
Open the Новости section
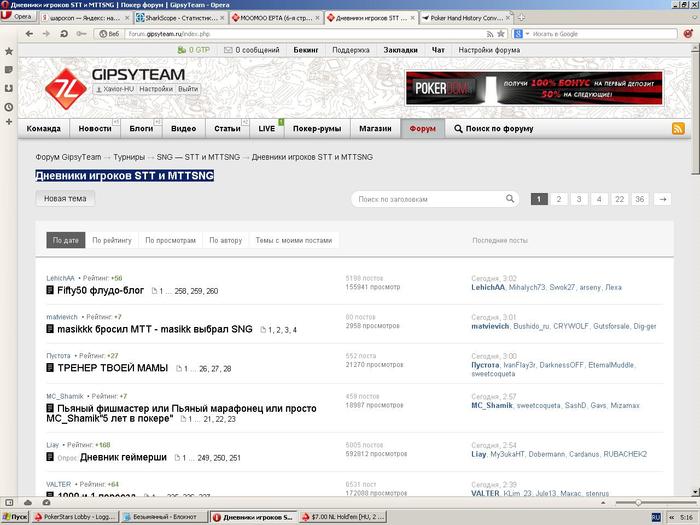coord(95,129)
